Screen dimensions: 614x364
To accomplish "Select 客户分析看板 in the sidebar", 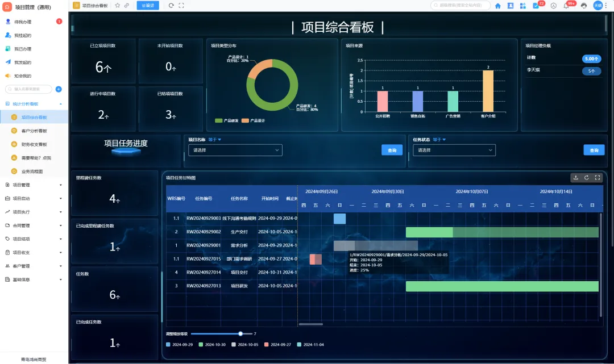I will [x=34, y=131].
